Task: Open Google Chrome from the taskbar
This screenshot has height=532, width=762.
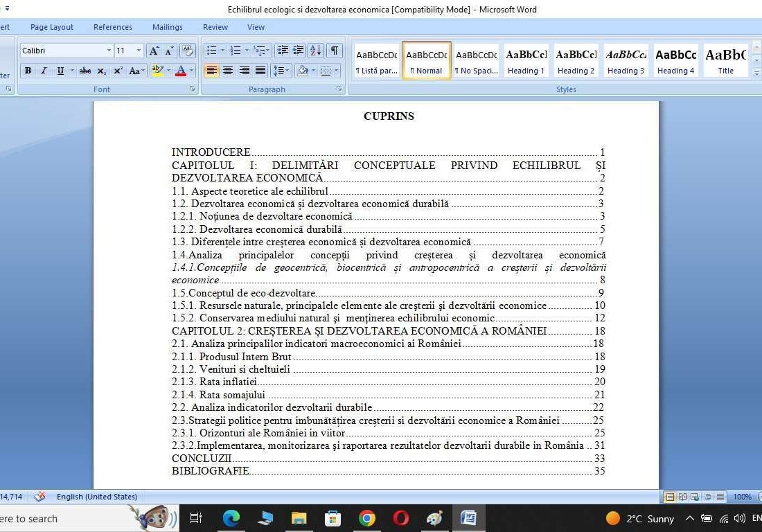Action: click(x=366, y=518)
